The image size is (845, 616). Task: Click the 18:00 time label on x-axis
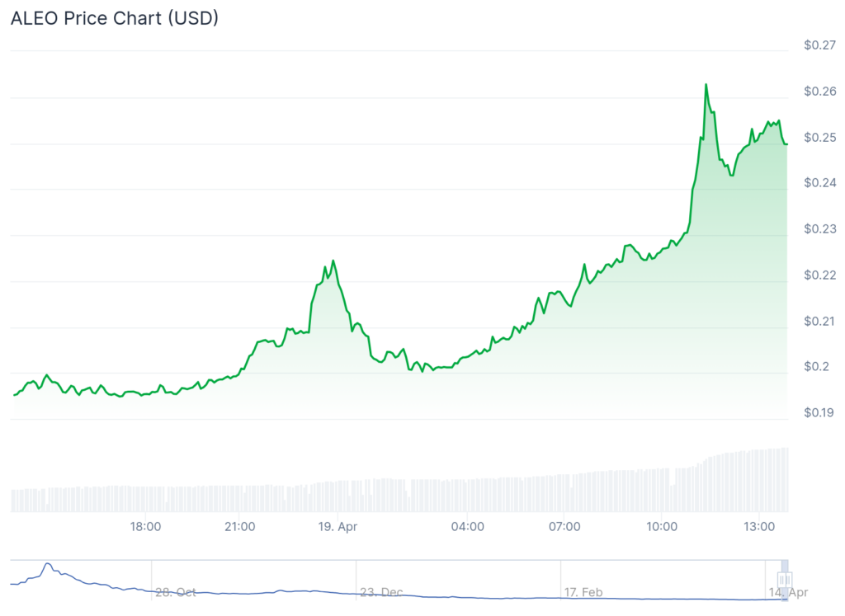(145, 526)
